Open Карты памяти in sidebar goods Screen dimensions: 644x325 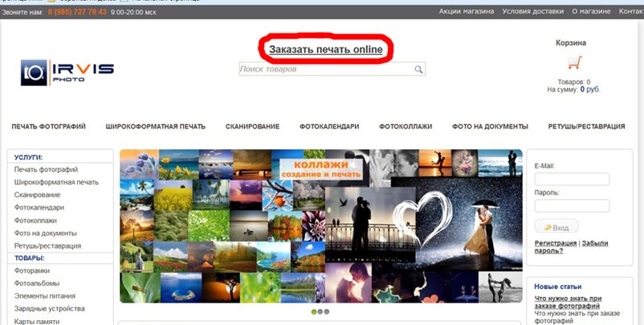[37, 321]
